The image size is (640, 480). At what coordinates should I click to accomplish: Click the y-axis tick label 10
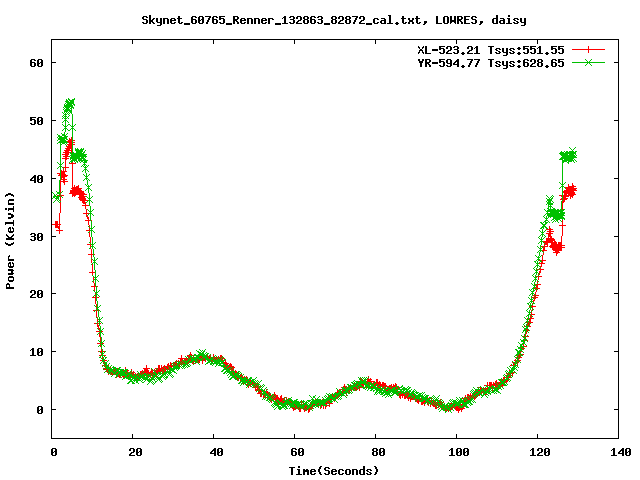click(36, 352)
